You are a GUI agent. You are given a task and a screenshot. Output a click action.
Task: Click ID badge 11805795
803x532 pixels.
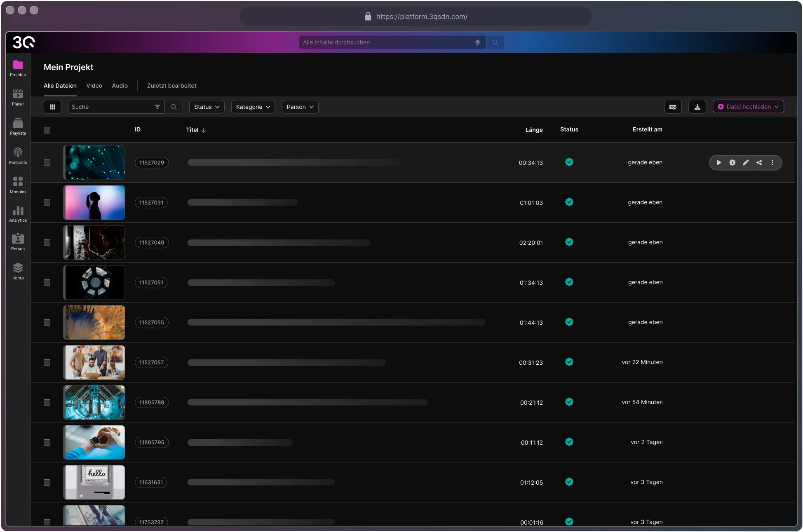click(152, 443)
